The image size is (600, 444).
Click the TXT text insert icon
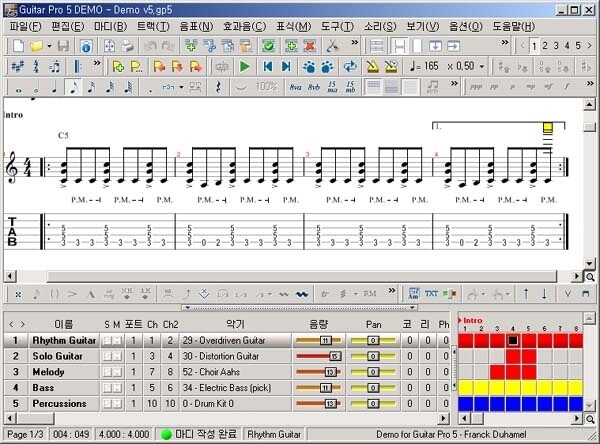tap(432, 294)
